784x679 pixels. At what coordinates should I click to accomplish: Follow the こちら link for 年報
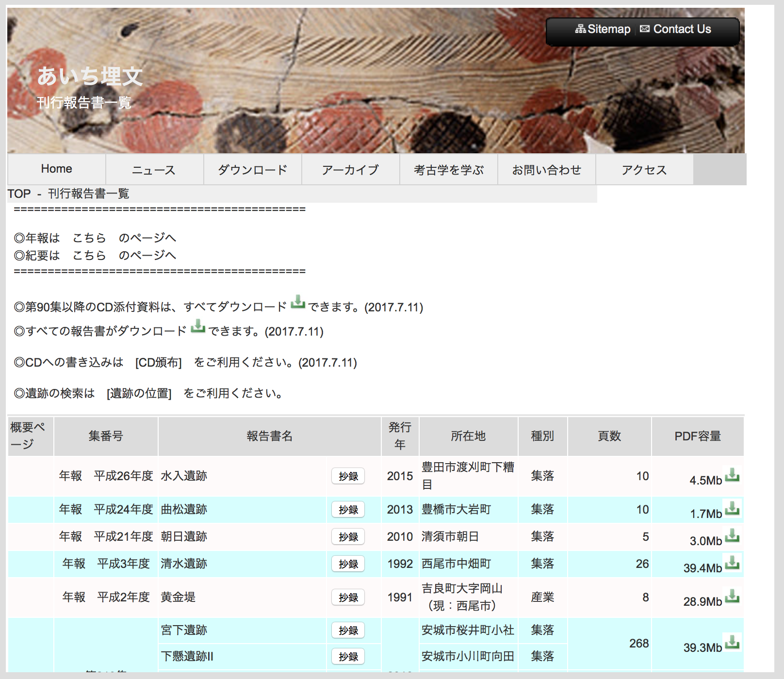click(89, 238)
